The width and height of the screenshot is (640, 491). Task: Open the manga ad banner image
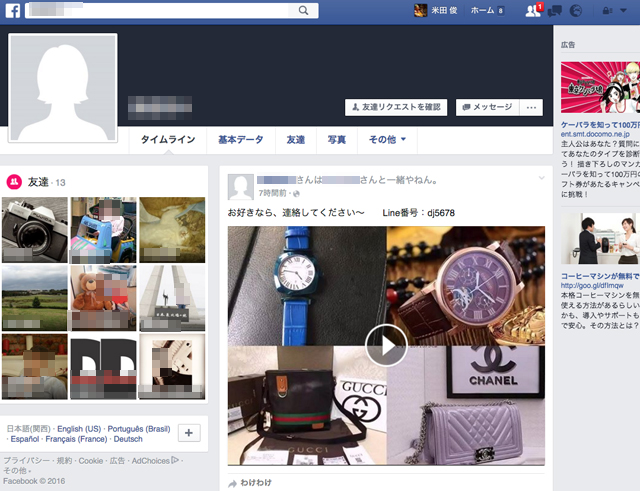(600, 87)
